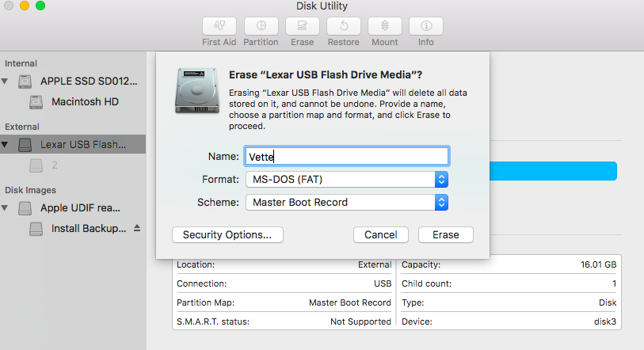Click the Info label in toolbar
This screenshot has height=350, width=644.
[426, 42]
